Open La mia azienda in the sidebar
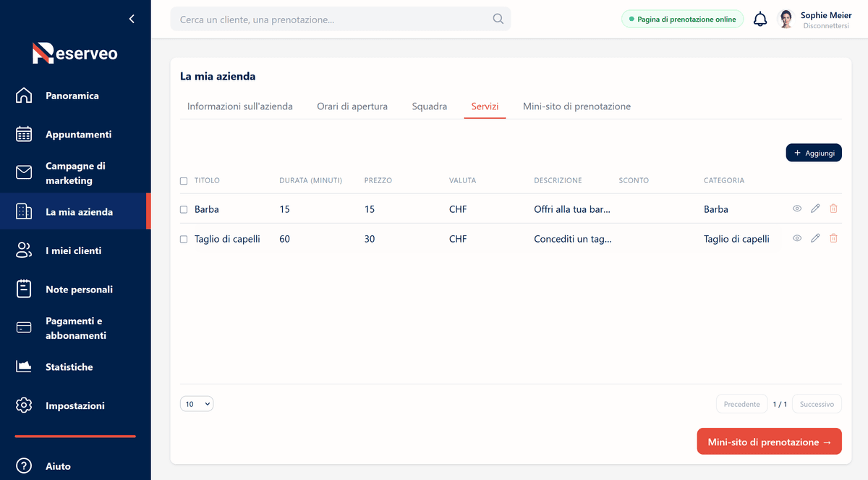868x480 pixels. pyautogui.click(x=75, y=212)
